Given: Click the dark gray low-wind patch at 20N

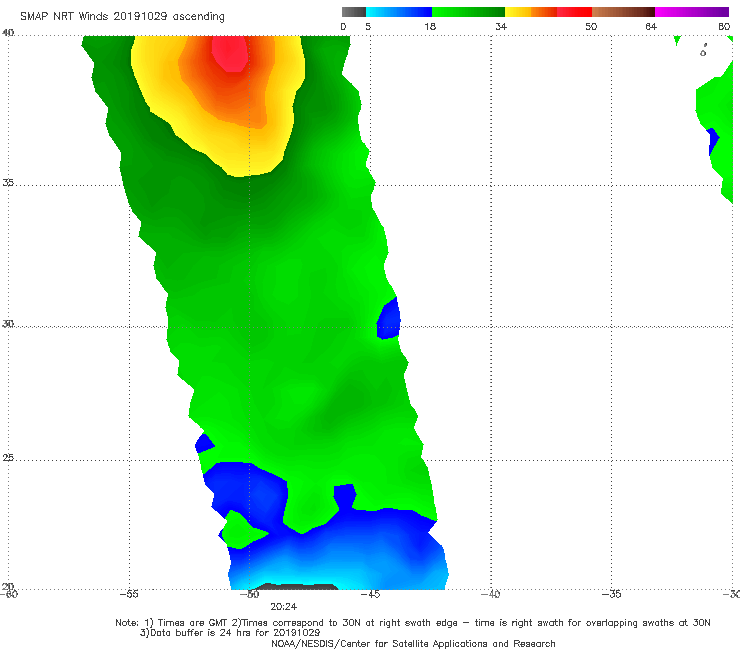Looking at the screenshot, I should [x=298, y=587].
